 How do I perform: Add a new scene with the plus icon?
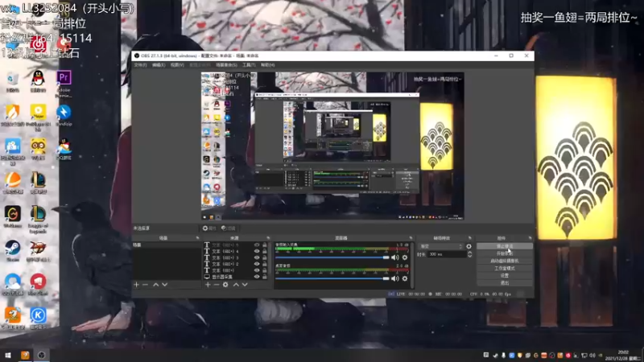136,285
